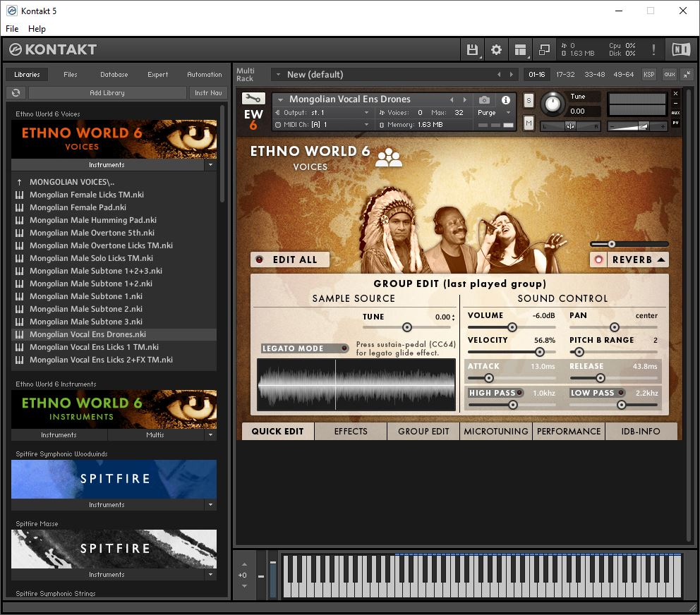Click the Multis button under Ethno World 6 Instruments
The image size is (700, 615).
pyautogui.click(x=155, y=434)
